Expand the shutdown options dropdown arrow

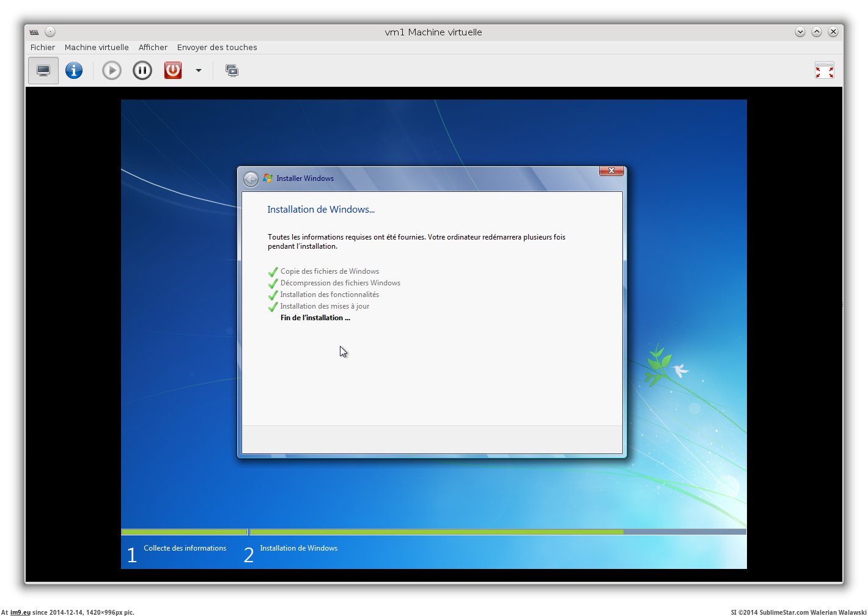point(199,71)
